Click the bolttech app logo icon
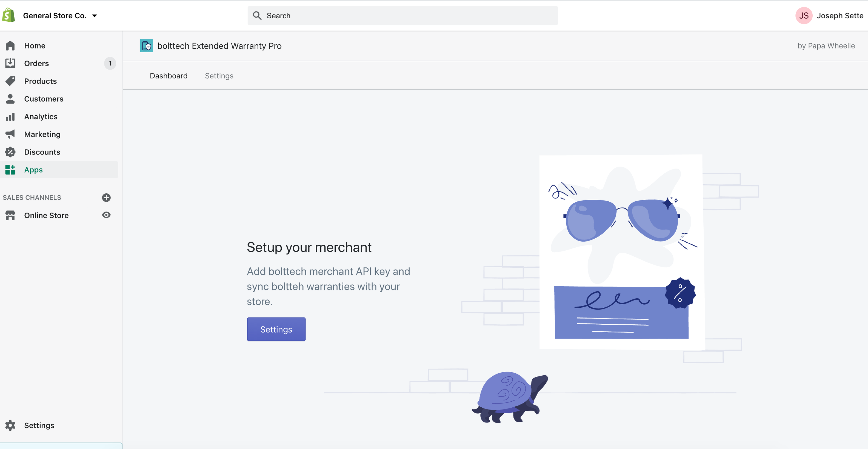 147,46
